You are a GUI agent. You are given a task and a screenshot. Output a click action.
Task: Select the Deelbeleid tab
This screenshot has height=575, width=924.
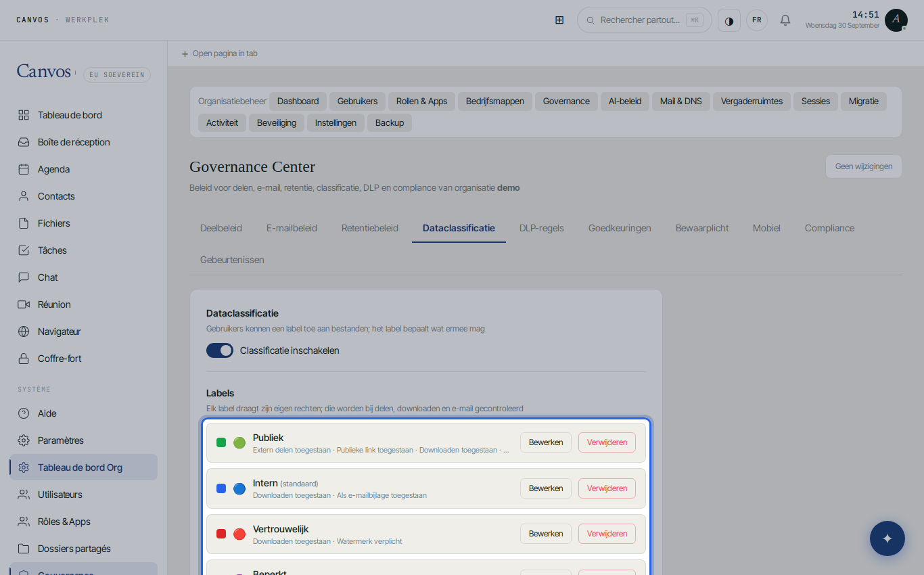[221, 228]
